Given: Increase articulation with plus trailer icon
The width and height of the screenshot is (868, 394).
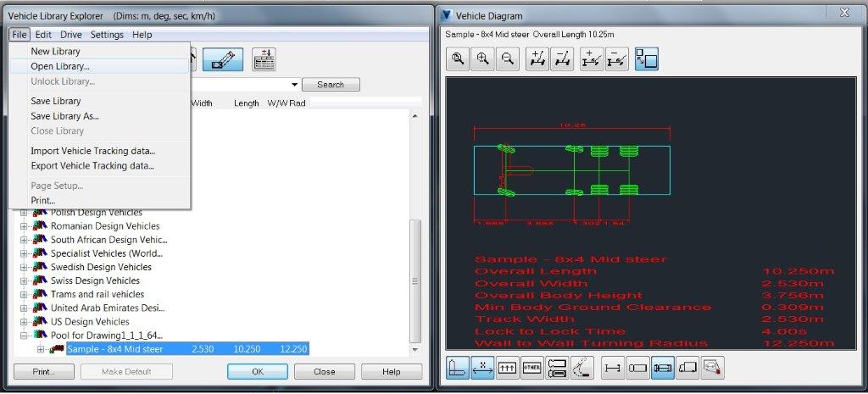Looking at the screenshot, I should point(592,59).
